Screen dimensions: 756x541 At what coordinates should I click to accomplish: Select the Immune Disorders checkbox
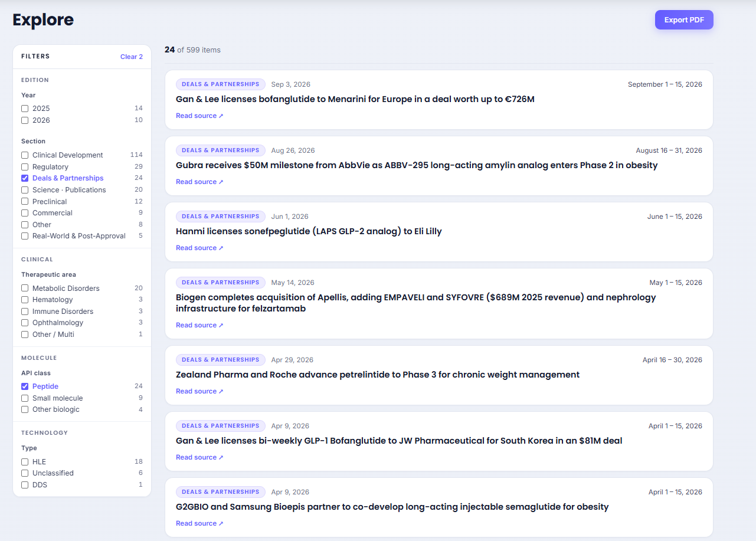coord(25,312)
